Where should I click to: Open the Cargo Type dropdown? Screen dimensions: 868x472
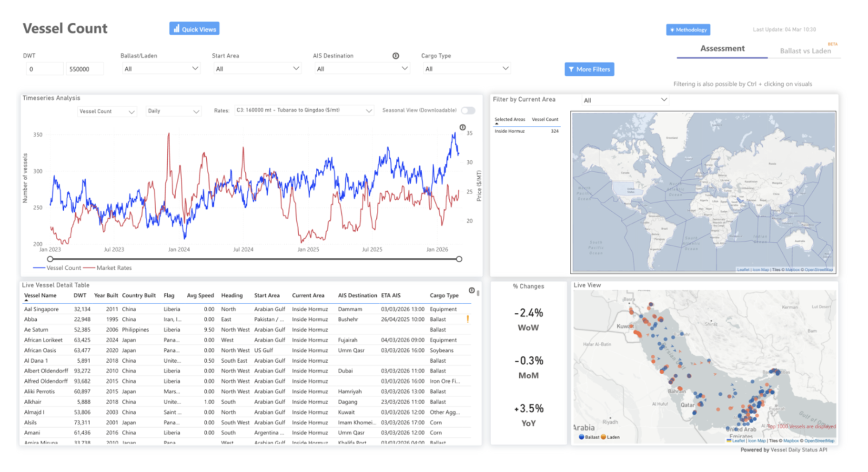pyautogui.click(x=467, y=69)
